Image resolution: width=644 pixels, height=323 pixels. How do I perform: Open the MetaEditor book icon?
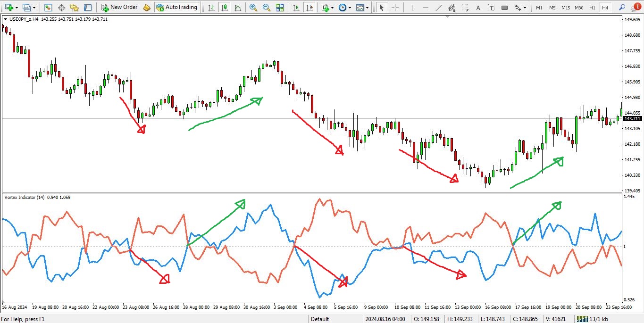pos(147,8)
